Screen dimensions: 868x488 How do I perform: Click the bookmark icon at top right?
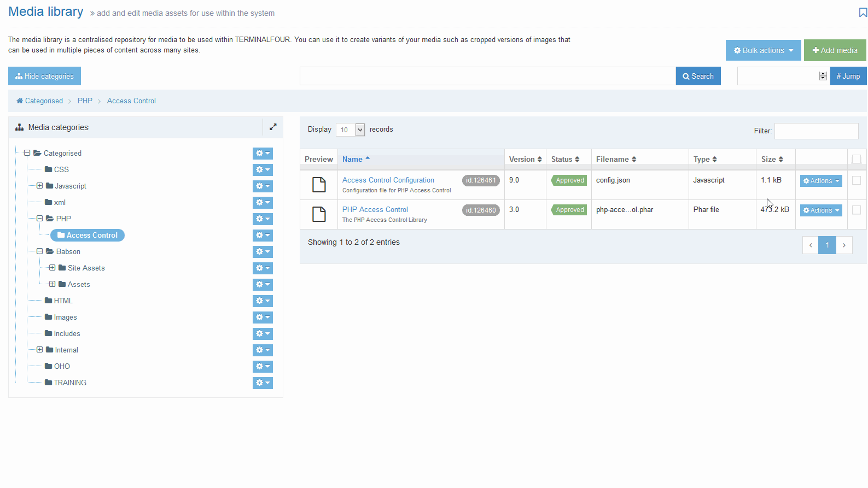[863, 13]
